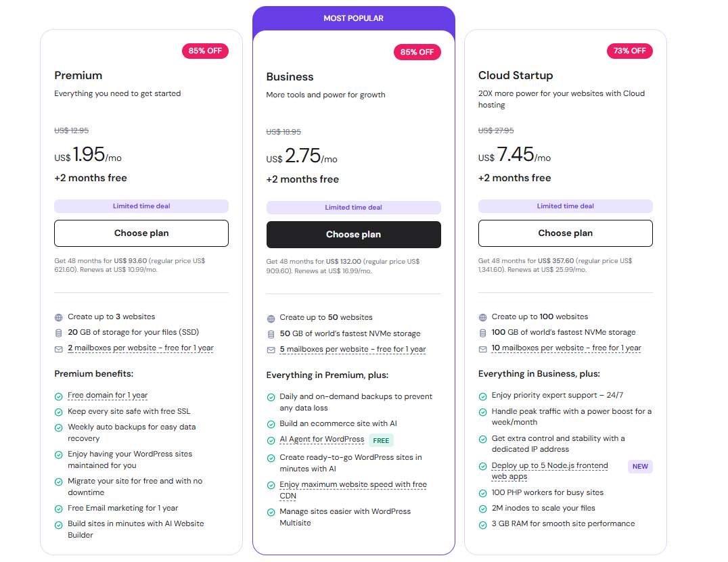Click Limited time deal label on Cloud Startup
This screenshot has width=728, height=562.
pos(565,206)
